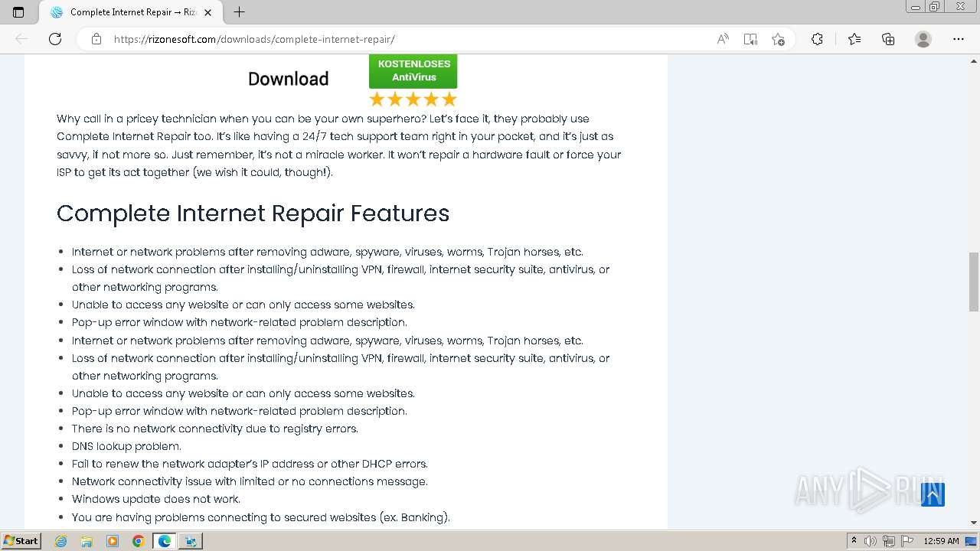Enter Immersive Reader mode
The width and height of the screenshot is (980, 551).
pyautogui.click(x=750, y=39)
